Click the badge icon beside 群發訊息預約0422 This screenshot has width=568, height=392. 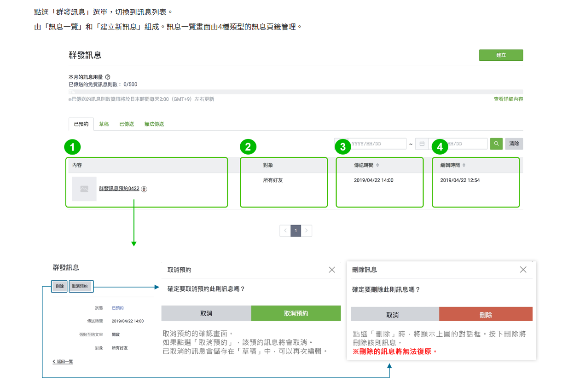(145, 189)
